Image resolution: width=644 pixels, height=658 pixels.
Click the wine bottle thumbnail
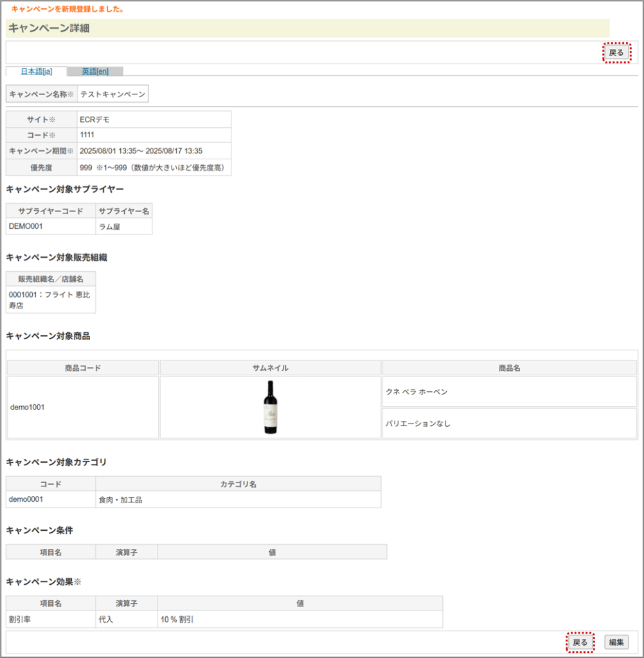coord(271,407)
